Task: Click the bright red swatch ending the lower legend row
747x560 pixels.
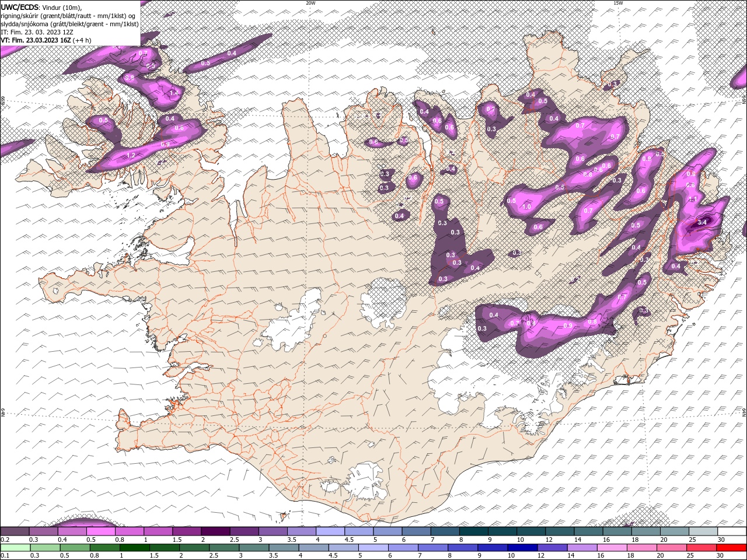Action: point(731,548)
